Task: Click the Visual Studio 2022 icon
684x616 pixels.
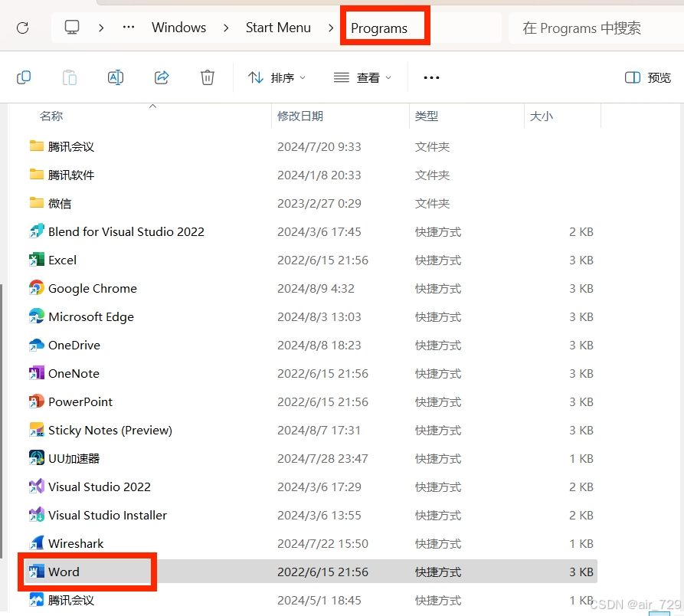Action: point(37,487)
